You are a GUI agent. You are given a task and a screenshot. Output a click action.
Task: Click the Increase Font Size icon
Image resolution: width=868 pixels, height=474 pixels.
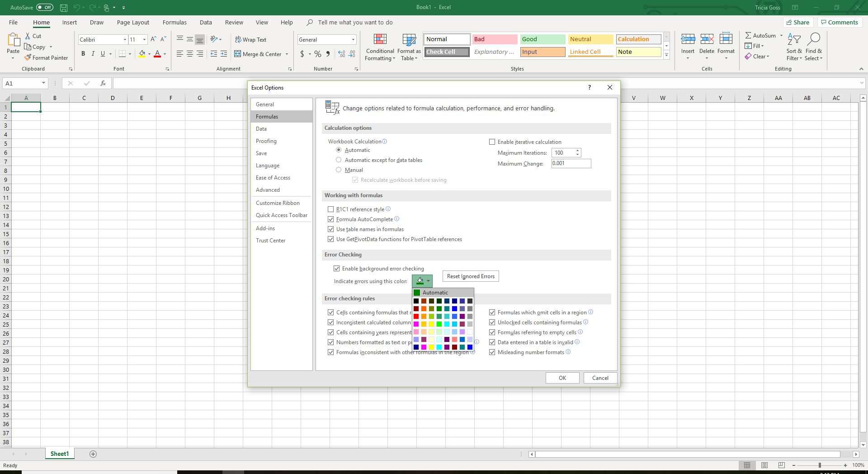pos(153,39)
